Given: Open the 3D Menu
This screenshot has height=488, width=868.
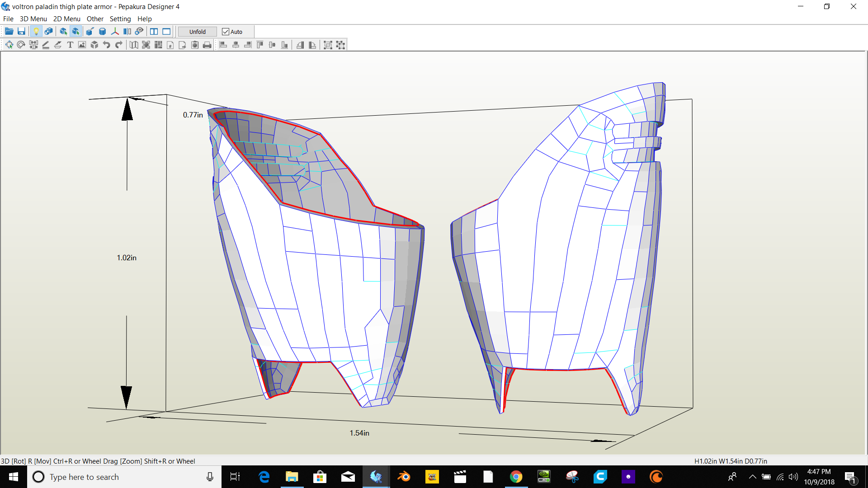Looking at the screenshot, I should [x=33, y=19].
